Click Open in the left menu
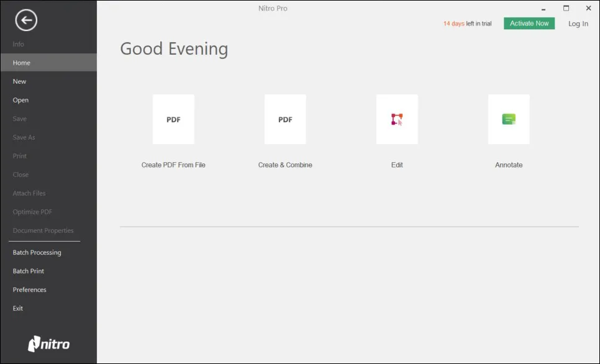This screenshot has width=600, height=364. click(x=20, y=100)
